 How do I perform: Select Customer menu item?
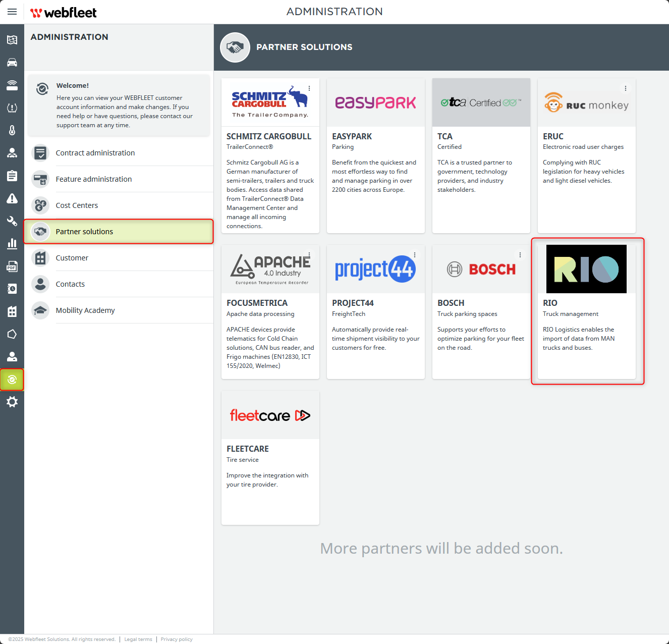coord(119,258)
